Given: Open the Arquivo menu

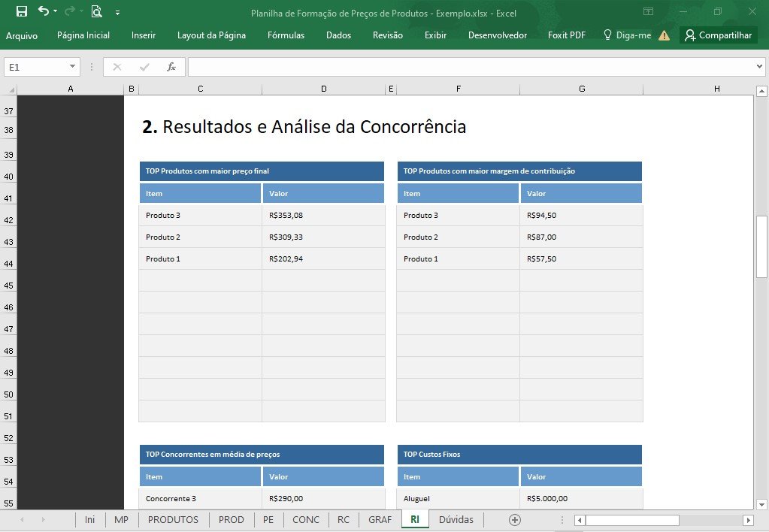Looking at the screenshot, I should tap(22, 35).
